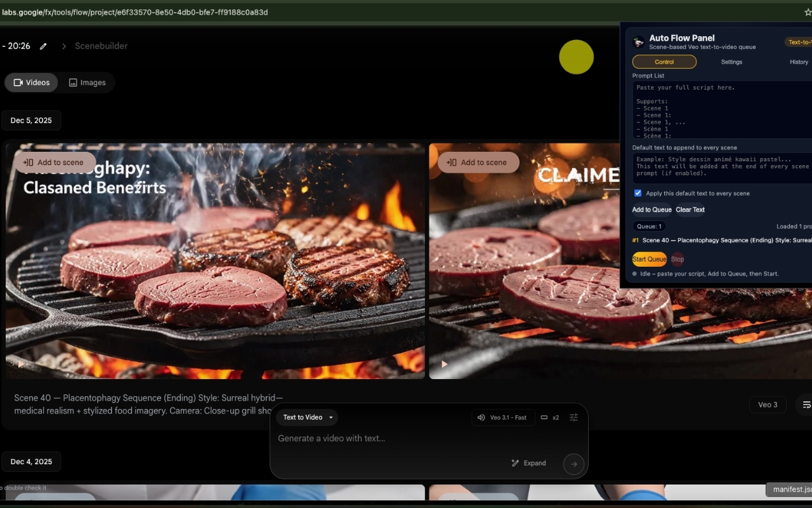This screenshot has width=812, height=508.
Task: Click the list view icon beside Veo 3
Action: click(806, 404)
